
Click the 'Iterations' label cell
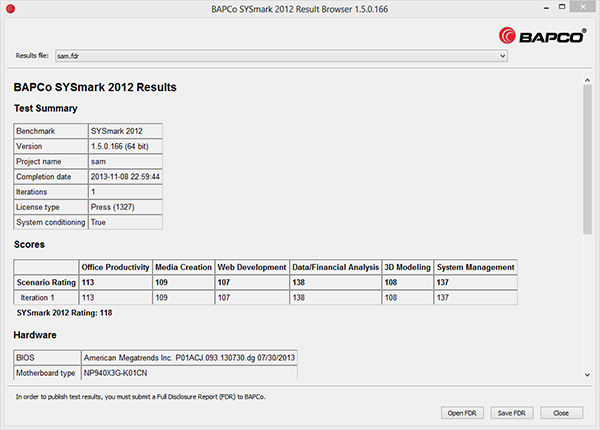point(51,192)
